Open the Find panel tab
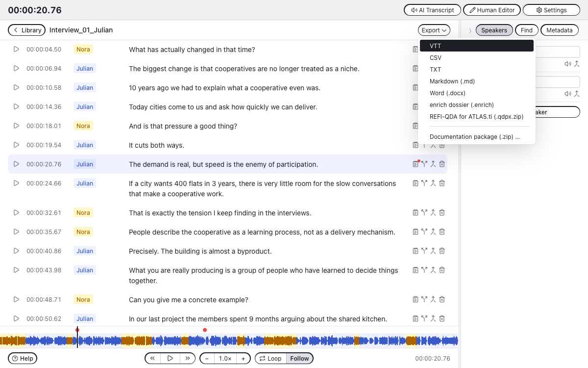Screen dimensions: 588x368 tap(527, 30)
